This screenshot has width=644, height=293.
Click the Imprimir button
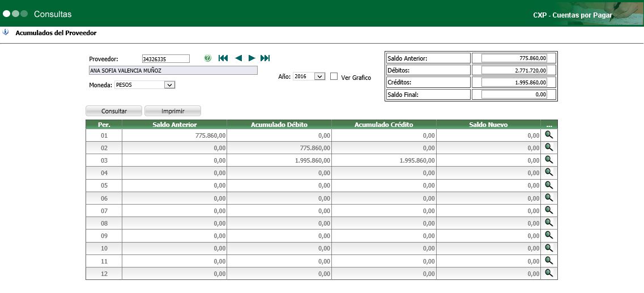pos(172,111)
